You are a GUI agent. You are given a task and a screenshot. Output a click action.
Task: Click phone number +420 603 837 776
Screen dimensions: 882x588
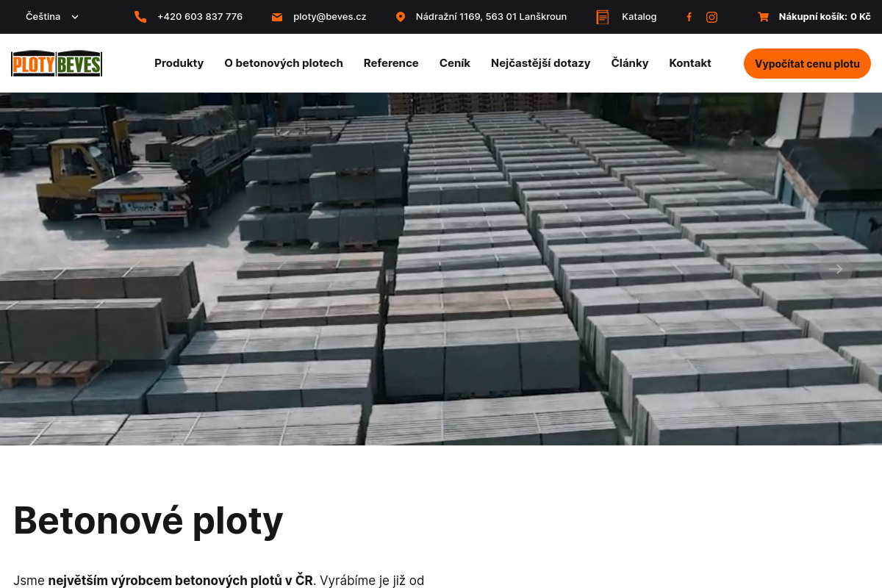[x=200, y=17]
